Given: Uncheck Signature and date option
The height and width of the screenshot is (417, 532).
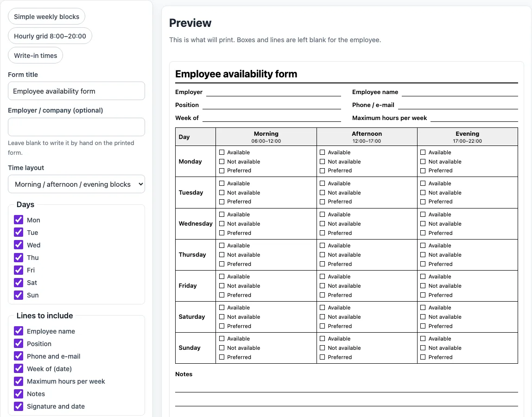Looking at the screenshot, I should click(x=19, y=406).
